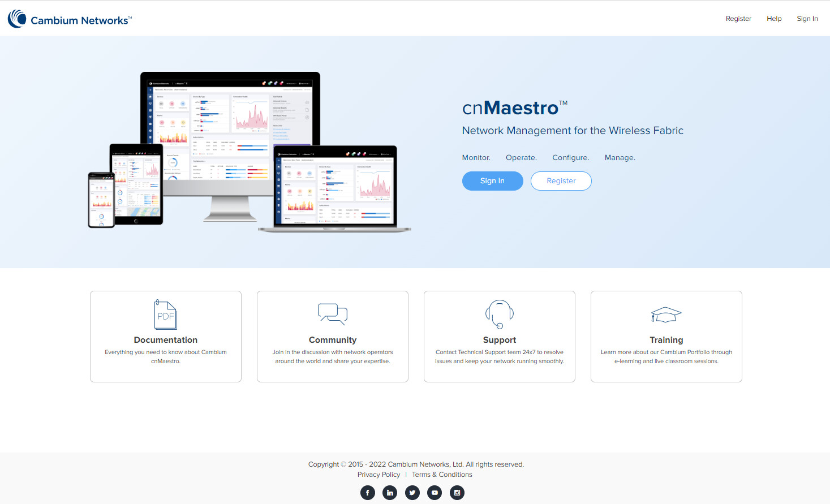Click the Cambium Networks logo
The height and width of the screenshot is (504, 830).
pos(70,19)
